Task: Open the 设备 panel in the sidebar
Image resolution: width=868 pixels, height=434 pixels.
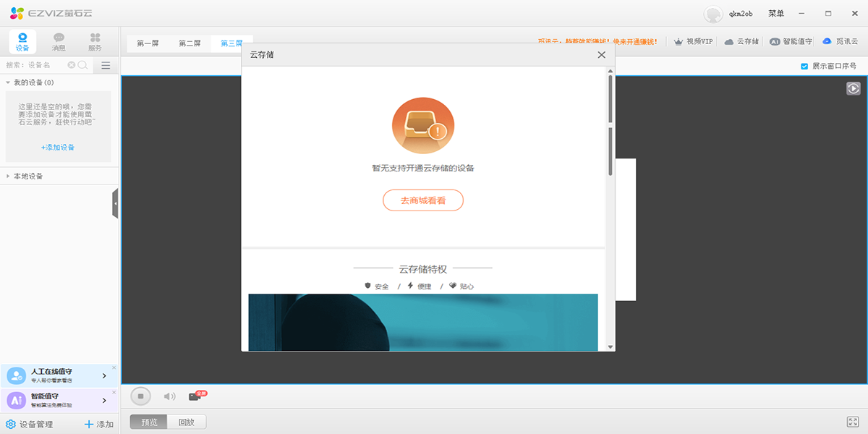Action: (x=22, y=41)
